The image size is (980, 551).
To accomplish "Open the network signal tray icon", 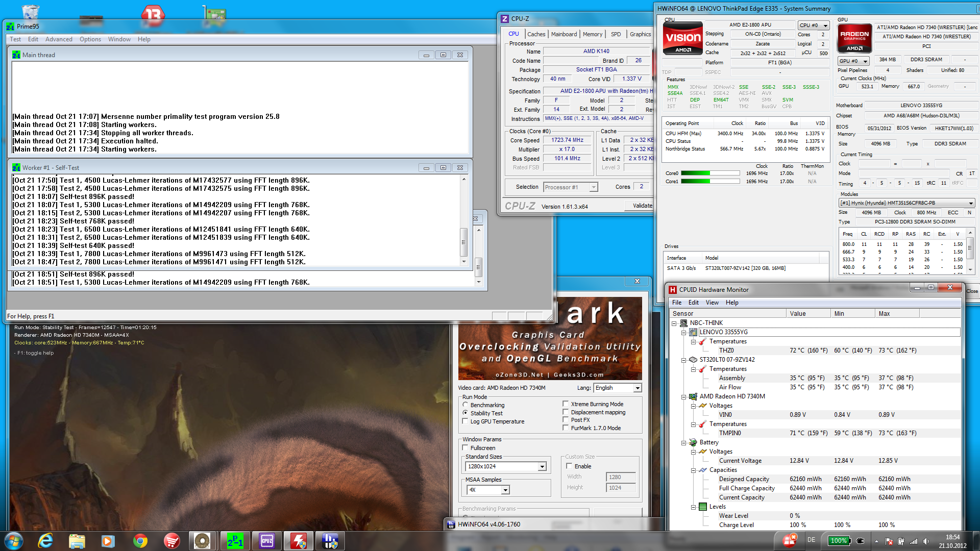I will click(914, 541).
